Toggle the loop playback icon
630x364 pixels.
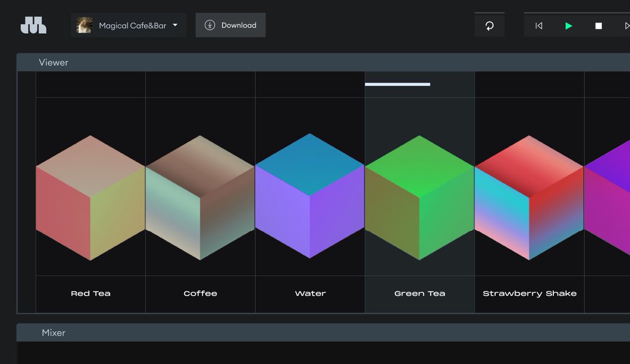tap(489, 26)
